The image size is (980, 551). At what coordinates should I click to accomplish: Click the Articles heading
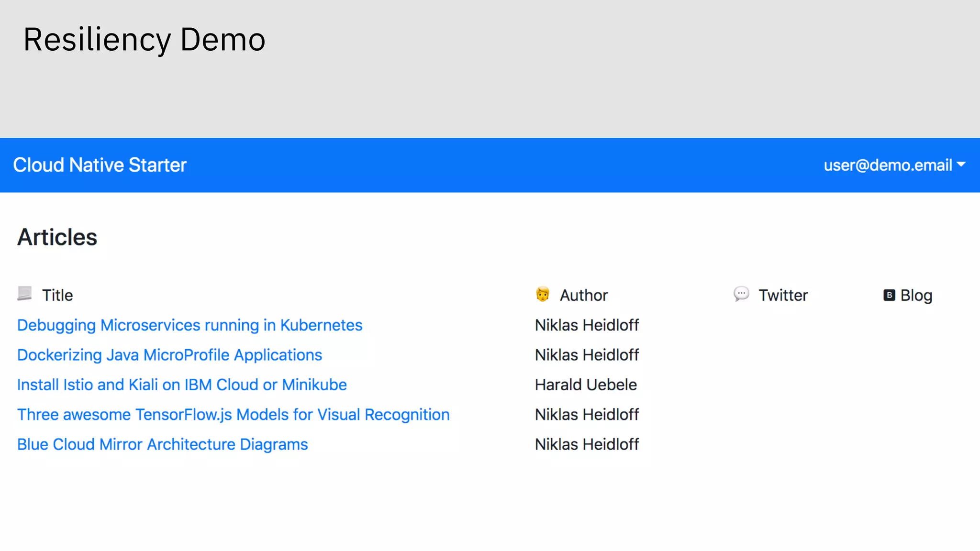(57, 237)
